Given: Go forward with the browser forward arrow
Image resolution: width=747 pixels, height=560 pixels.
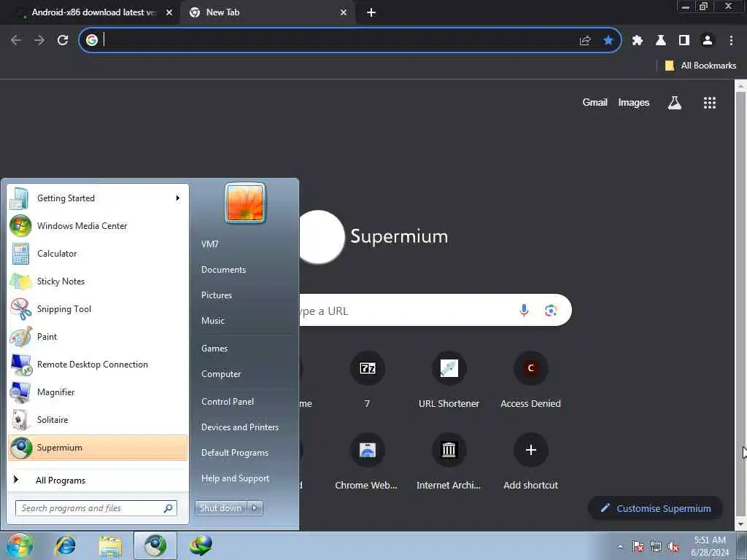Looking at the screenshot, I should tap(39, 40).
